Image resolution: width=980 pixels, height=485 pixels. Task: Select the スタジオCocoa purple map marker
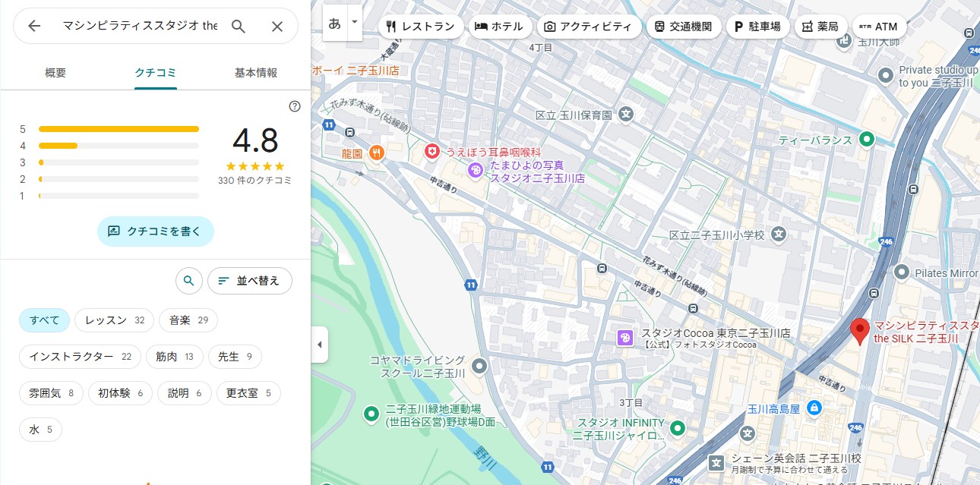[x=625, y=339]
